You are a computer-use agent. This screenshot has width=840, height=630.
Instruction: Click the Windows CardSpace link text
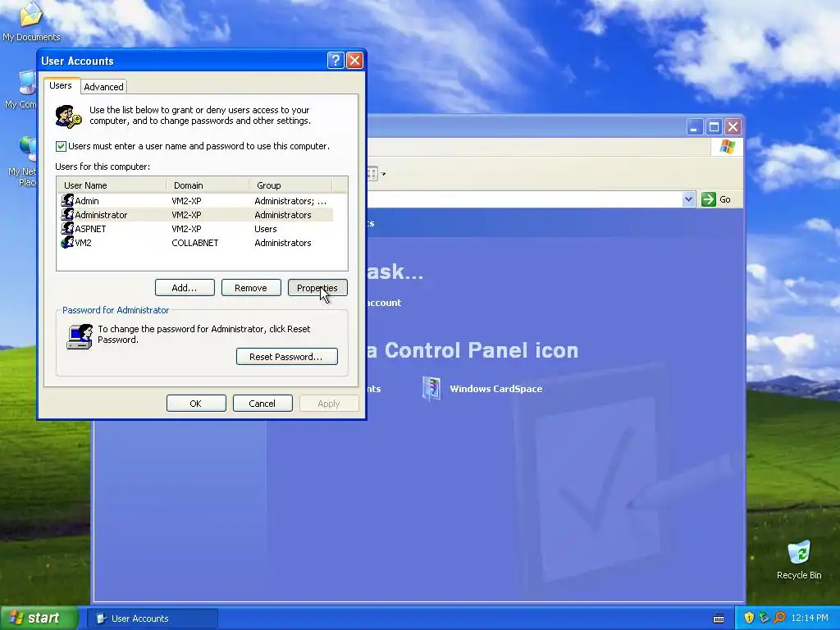tap(496, 389)
